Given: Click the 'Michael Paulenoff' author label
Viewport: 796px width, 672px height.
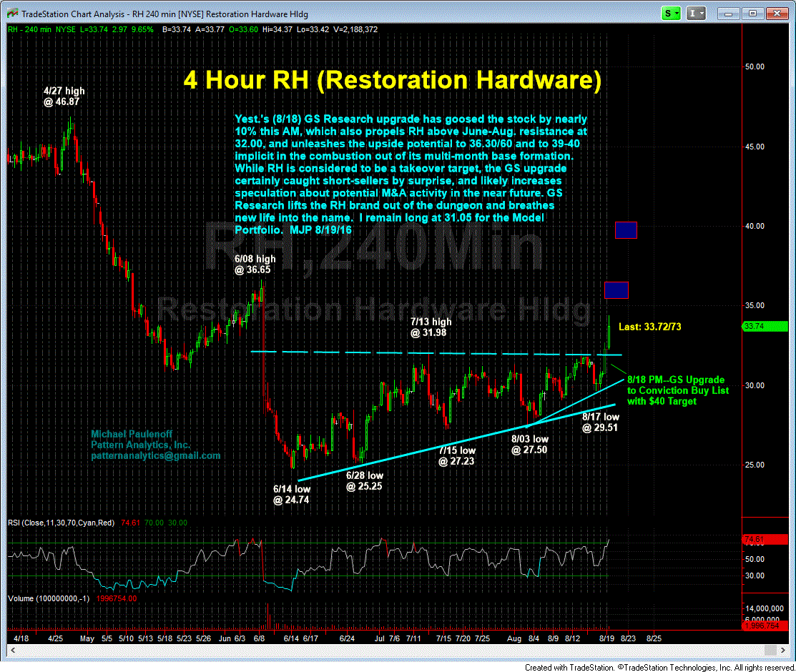Looking at the screenshot, I should [132, 434].
